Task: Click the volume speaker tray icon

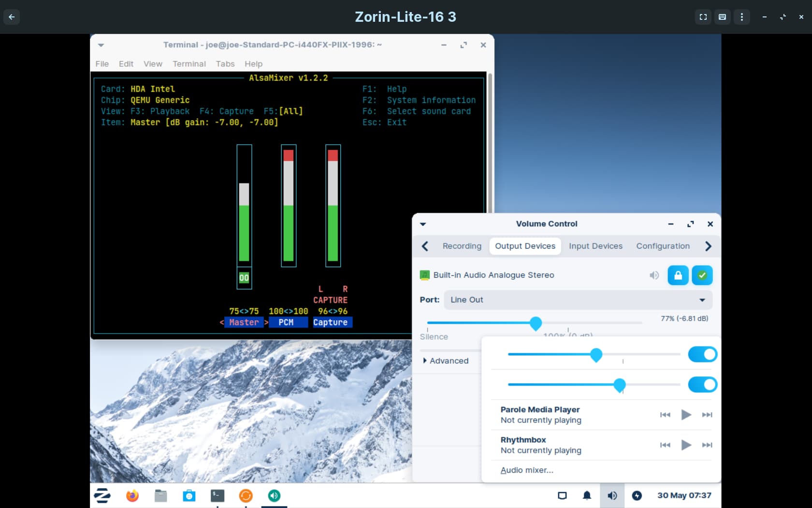Action: (x=612, y=495)
